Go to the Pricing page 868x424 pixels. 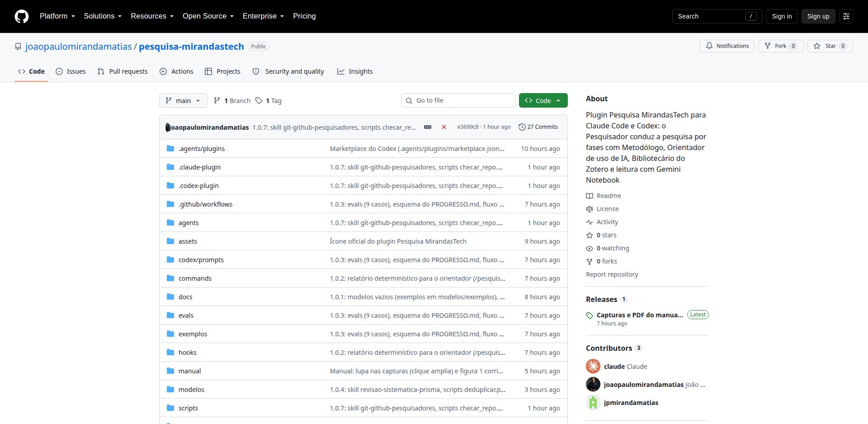[x=304, y=16]
